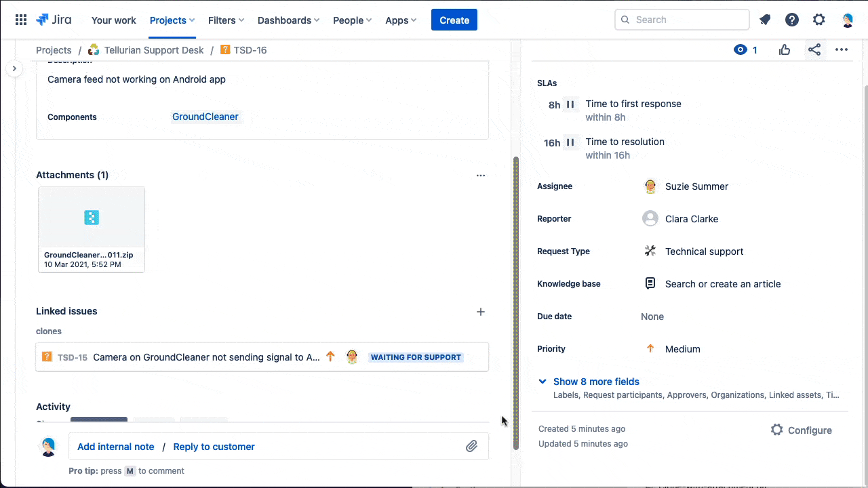Image resolution: width=868 pixels, height=488 pixels.
Task: Open the Dashboards dropdown menu
Action: tap(288, 20)
